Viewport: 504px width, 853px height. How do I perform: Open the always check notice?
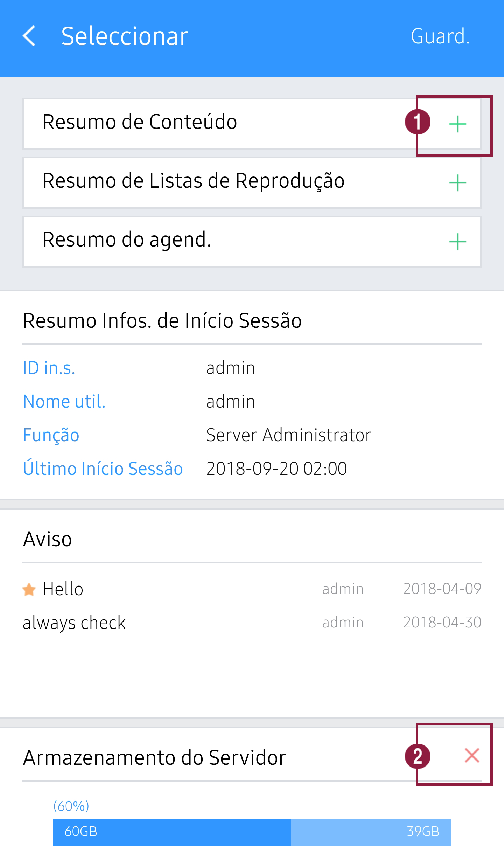coord(74,623)
